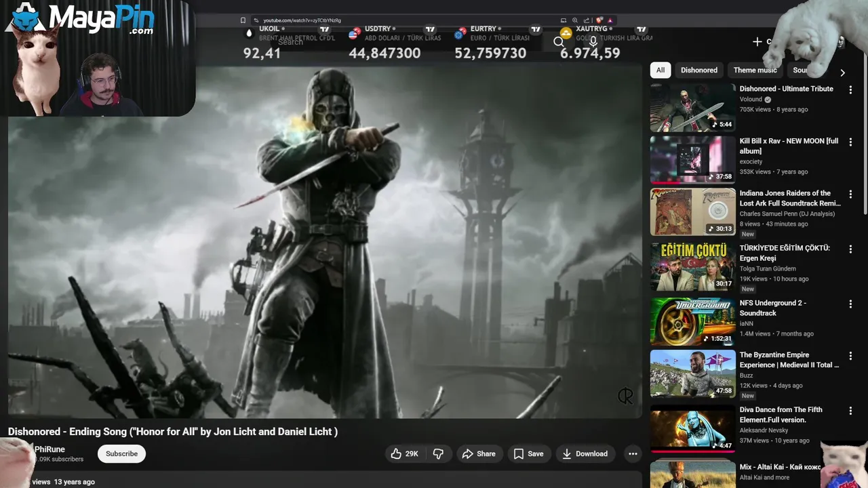This screenshot has width=868, height=488.
Task: Open options menu for EĞİTİM ÇÖKTÜ video
Action: click(x=850, y=249)
